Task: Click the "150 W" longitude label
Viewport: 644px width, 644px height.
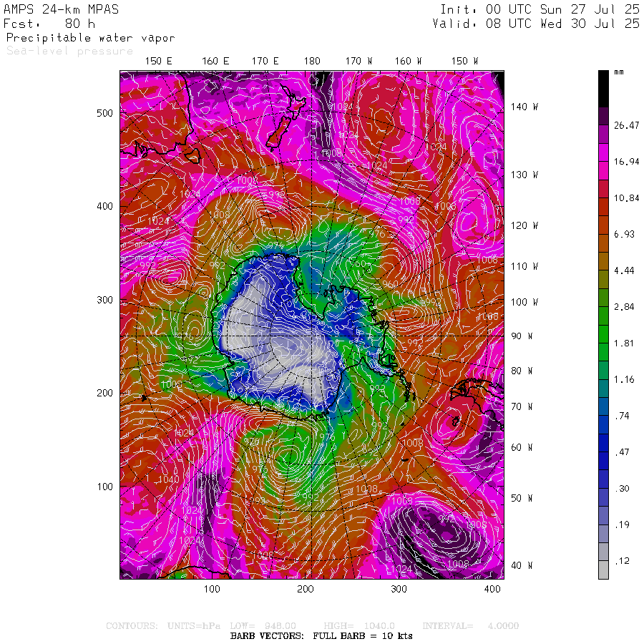Action: 464,62
